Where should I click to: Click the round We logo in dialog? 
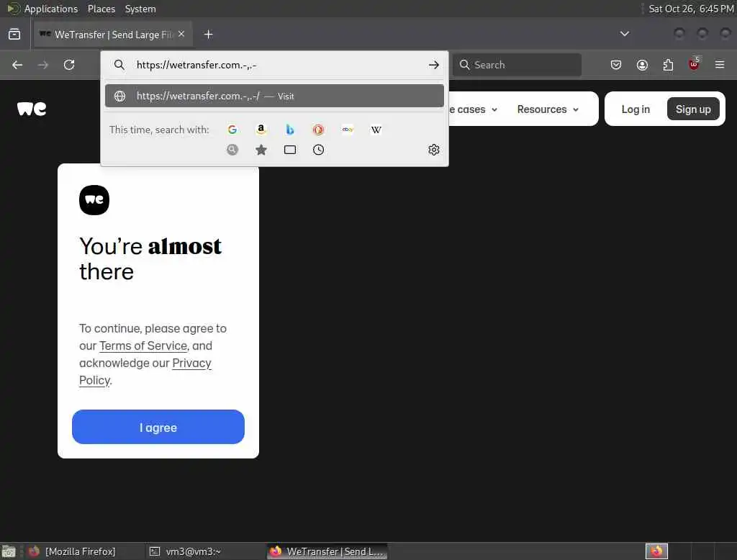click(94, 200)
